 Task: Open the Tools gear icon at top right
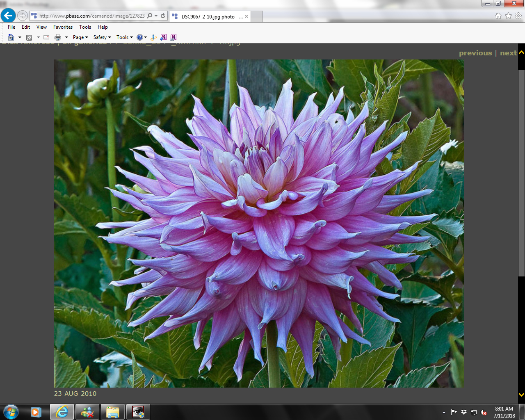coord(518,16)
